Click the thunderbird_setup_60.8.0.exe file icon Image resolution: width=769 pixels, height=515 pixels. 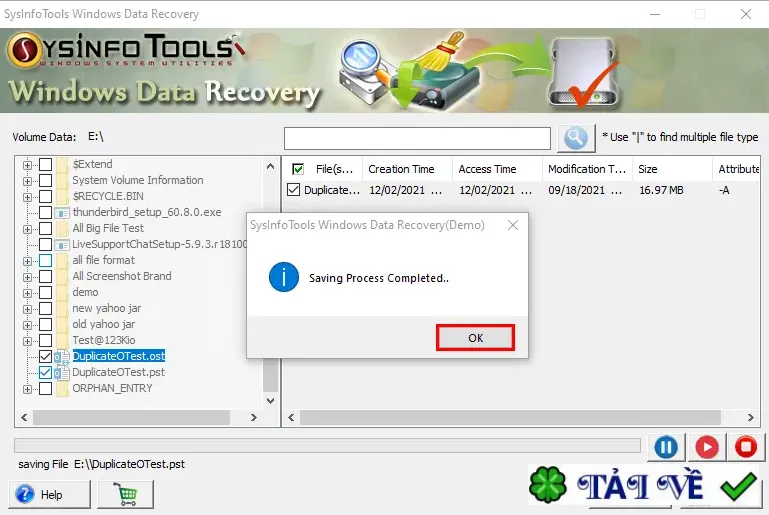[x=62, y=213]
